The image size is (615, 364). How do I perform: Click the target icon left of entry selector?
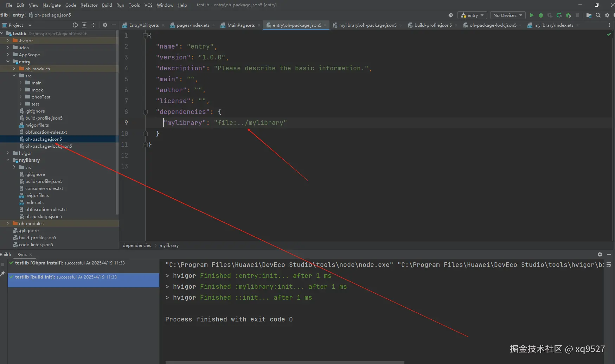coord(451,15)
